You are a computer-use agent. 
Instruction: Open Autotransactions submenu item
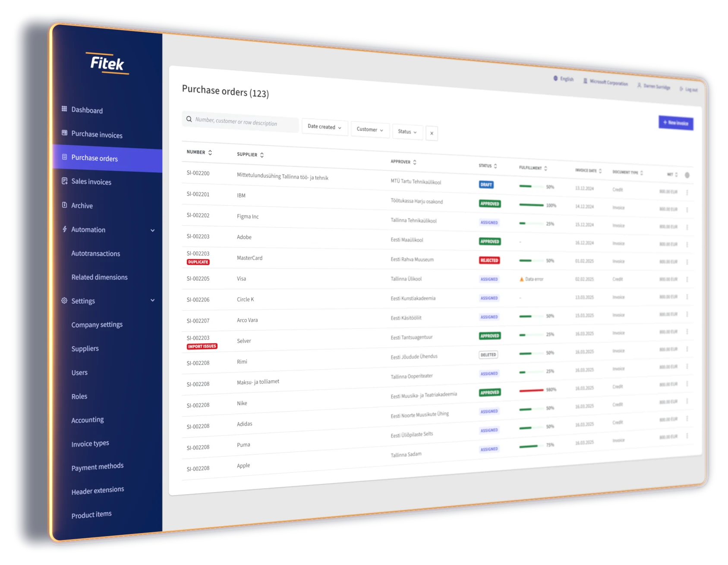coord(96,254)
